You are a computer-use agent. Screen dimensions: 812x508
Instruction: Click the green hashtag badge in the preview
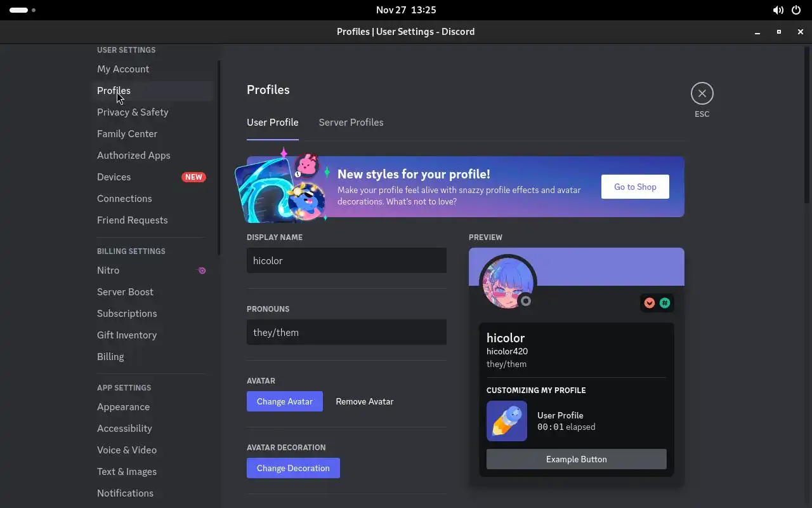click(664, 303)
